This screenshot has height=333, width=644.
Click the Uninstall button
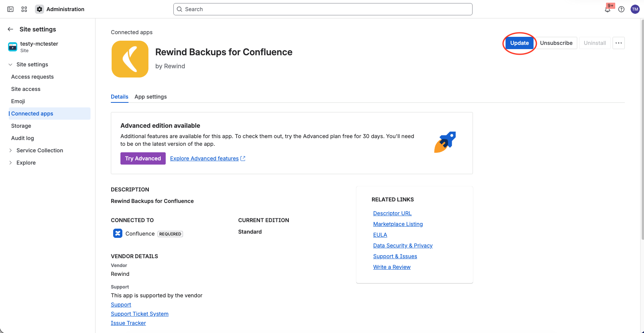(595, 43)
